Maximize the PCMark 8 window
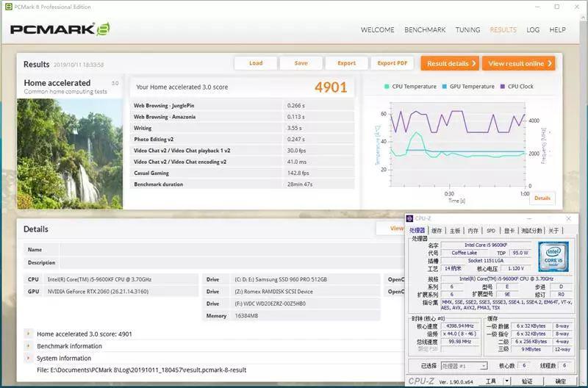This screenshot has height=388, width=588. pyautogui.click(x=557, y=7)
